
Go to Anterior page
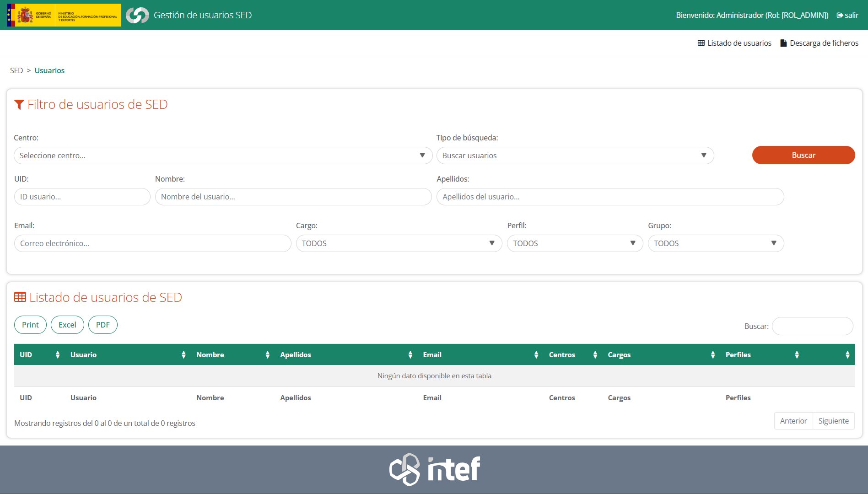point(793,421)
